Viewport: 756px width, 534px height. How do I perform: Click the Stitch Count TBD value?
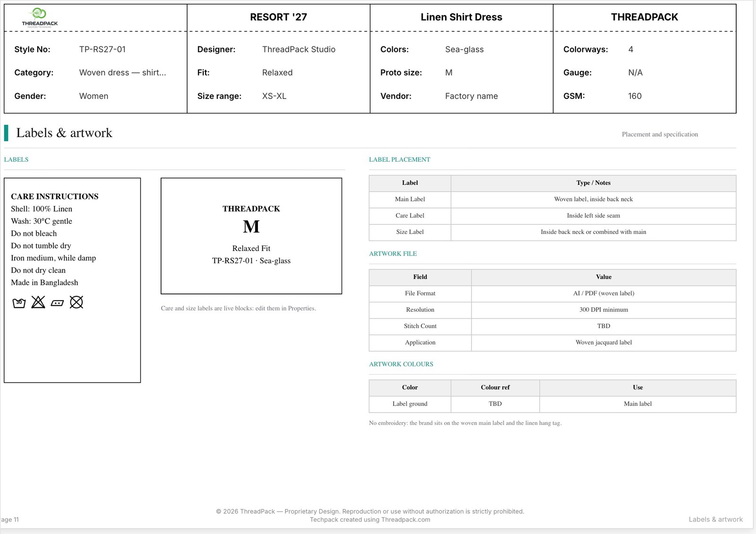(x=603, y=326)
